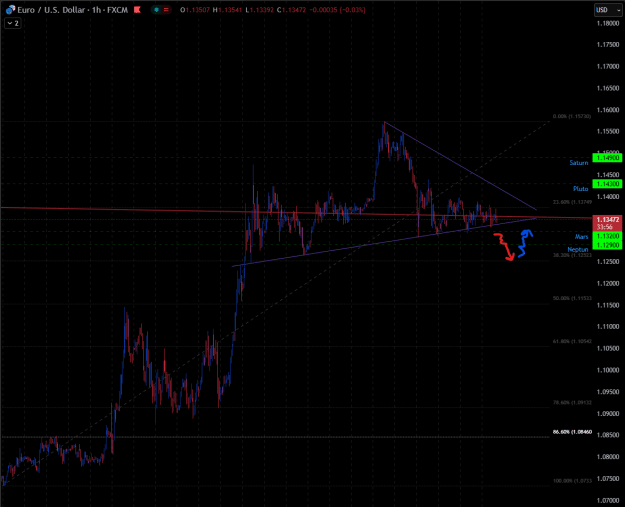Click the 100.00% Fibonacci level label

(572, 481)
